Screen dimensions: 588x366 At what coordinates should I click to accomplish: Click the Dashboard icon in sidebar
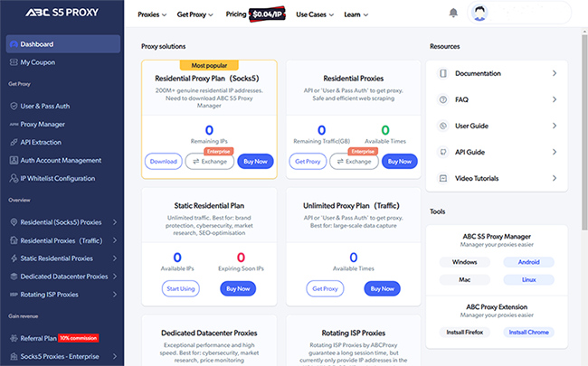(12, 44)
